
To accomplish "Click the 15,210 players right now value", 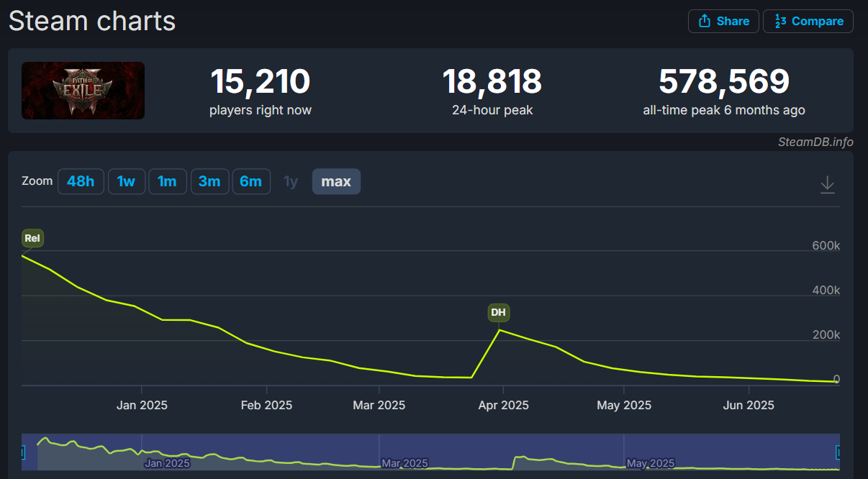I will [260, 81].
